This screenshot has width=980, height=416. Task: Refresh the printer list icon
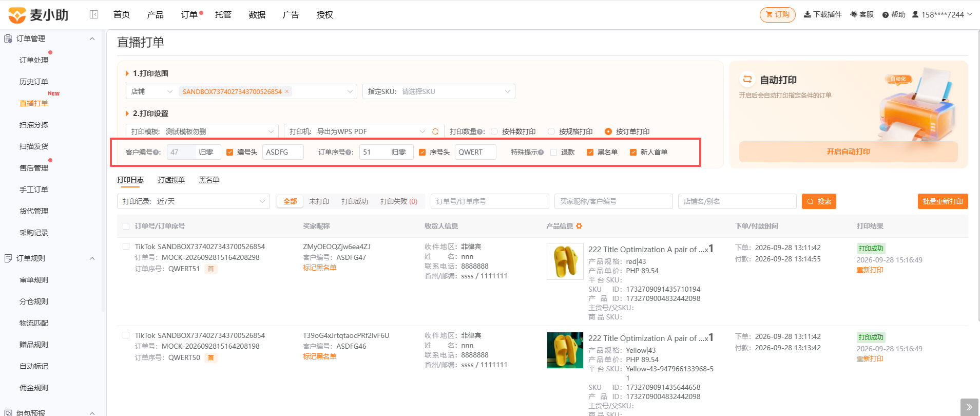tap(435, 131)
